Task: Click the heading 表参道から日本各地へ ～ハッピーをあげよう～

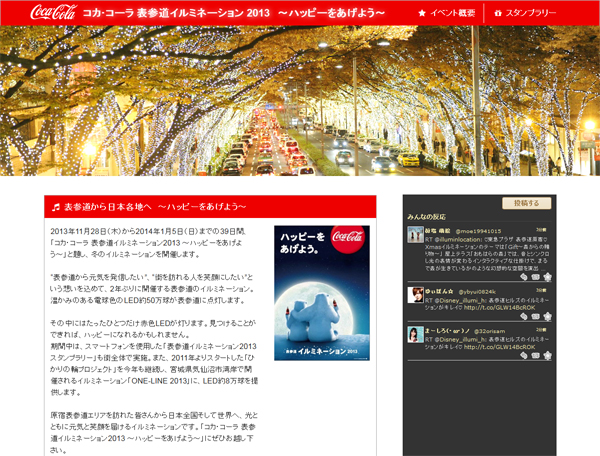Action: pyautogui.click(x=155, y=207)
